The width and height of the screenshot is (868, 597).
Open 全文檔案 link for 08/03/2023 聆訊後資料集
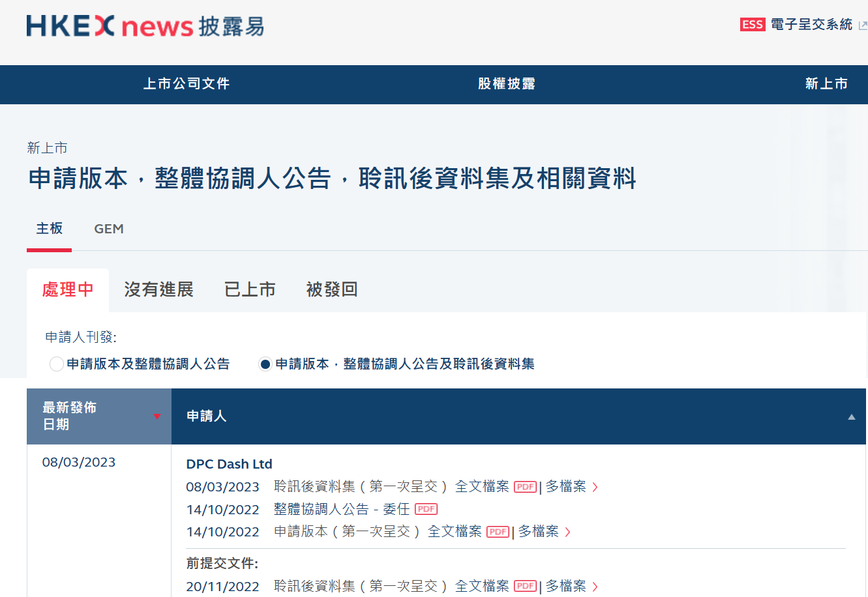(x=482, y=487)
